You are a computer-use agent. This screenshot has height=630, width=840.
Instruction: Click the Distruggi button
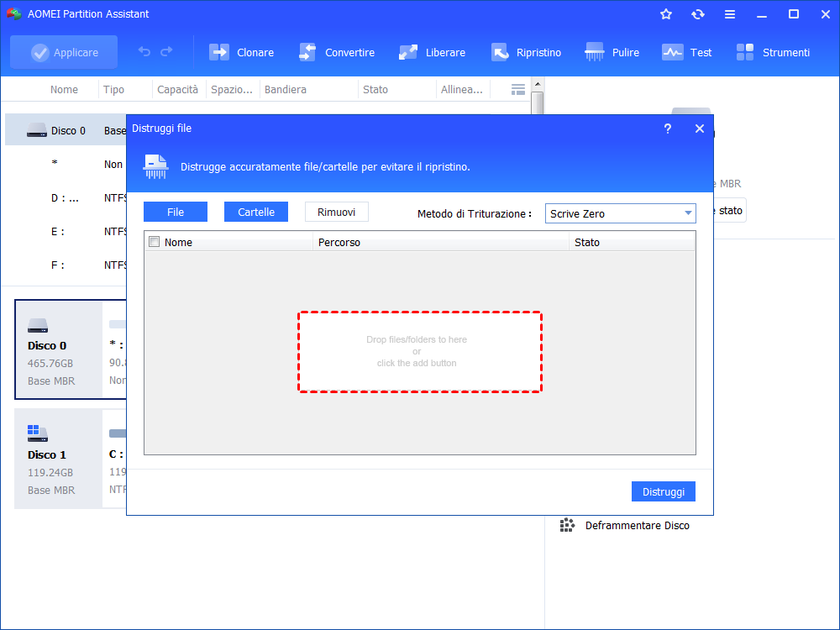click(664, 491)
